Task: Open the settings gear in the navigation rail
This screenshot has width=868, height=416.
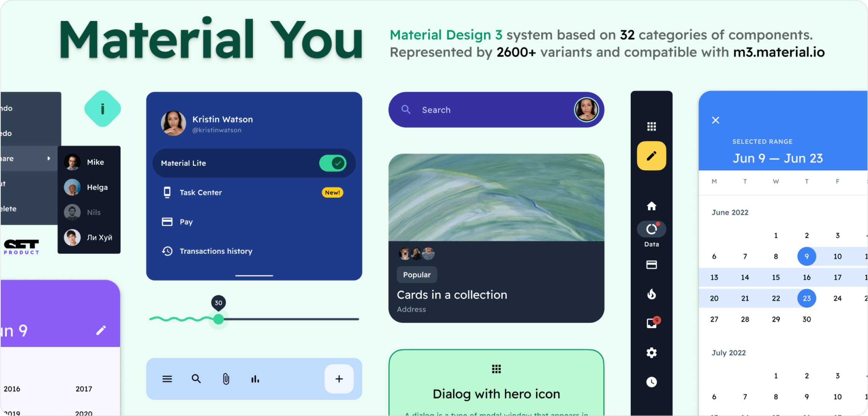Action: coord(651,353)
